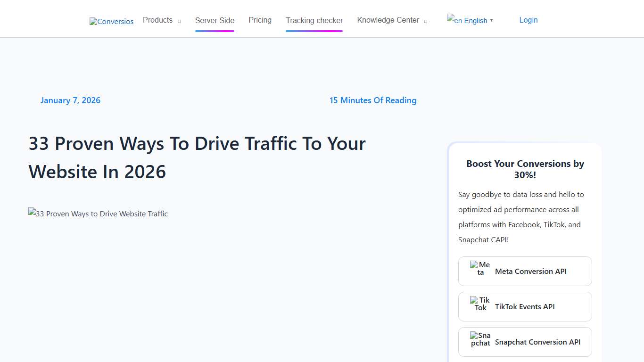Click the Conversios logo
Image resolution: width=644 pixels, height=362 pixels.
tap(111, 21)
